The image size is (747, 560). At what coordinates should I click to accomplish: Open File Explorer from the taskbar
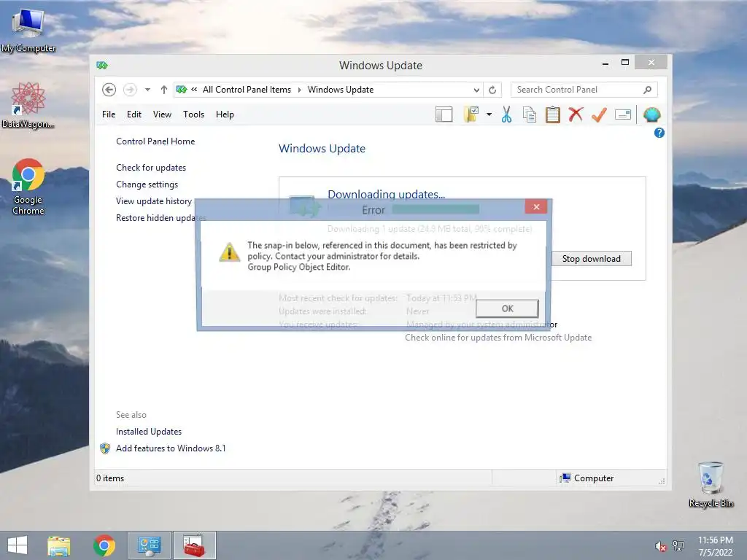(58, 545)
